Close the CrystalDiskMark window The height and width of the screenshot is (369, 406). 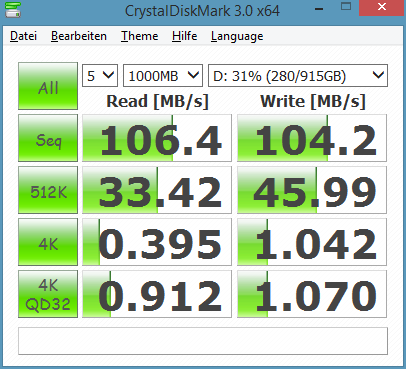(382, 7)
